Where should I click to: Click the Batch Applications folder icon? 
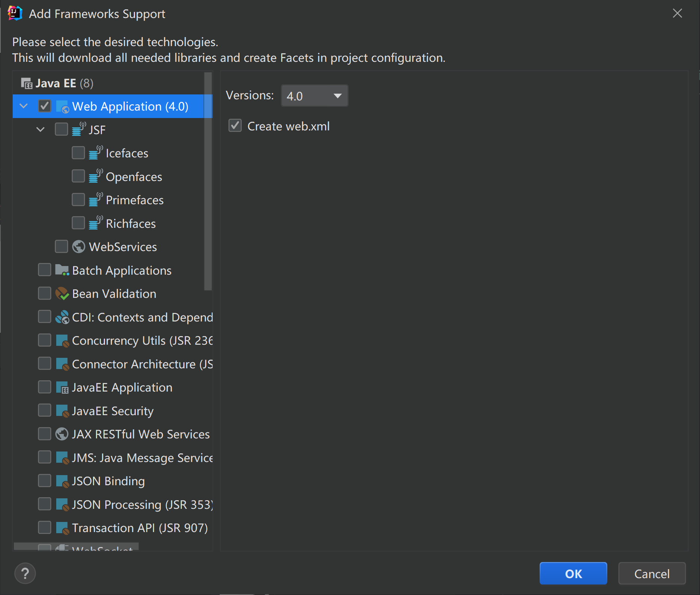(x=62, y=270)
